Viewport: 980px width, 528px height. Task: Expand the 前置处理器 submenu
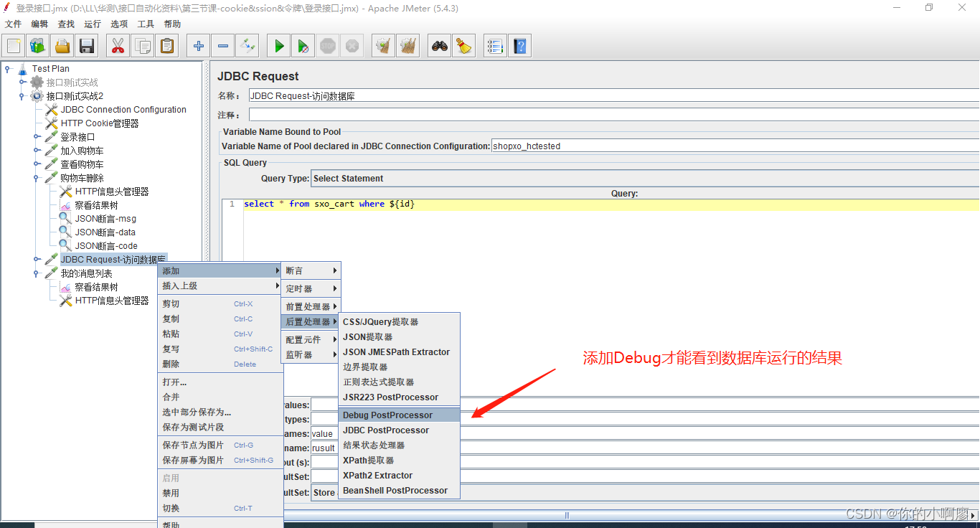point(311,306)
